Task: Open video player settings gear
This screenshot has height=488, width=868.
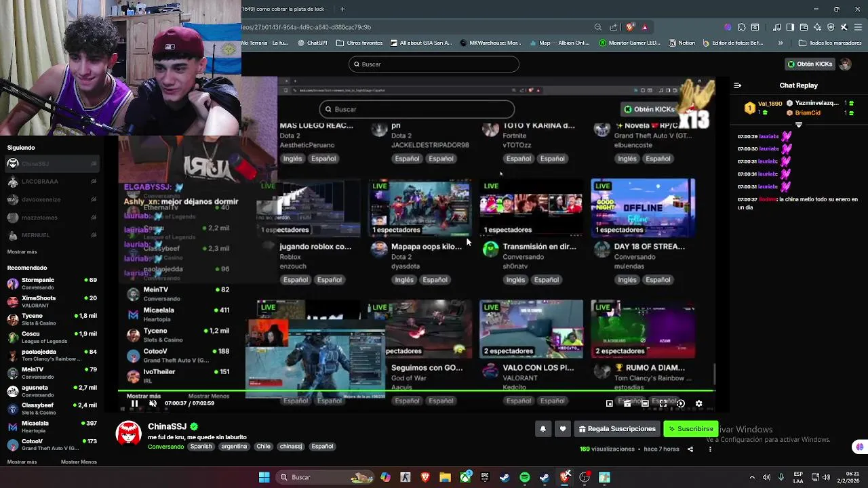Action: (x=698, y=403)
